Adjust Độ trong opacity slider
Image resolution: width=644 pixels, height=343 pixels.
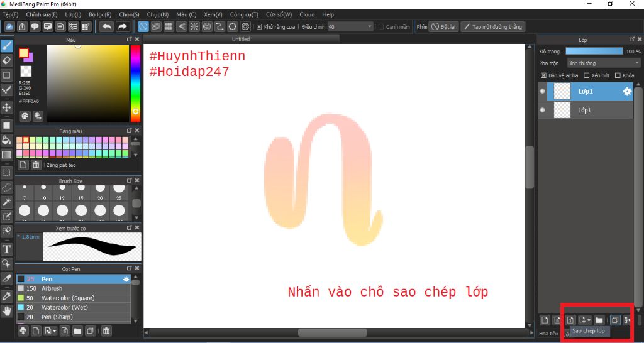[594, 52]
